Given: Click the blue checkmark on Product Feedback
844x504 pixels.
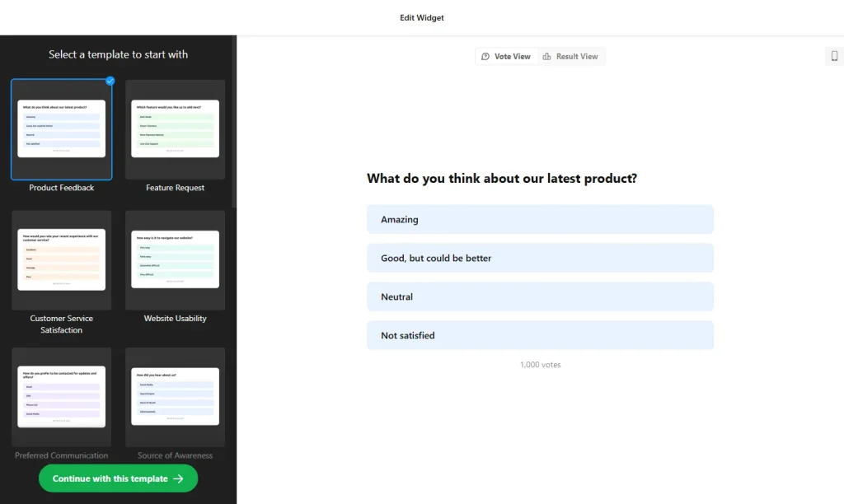Looking at the screenshot, I should click(x=110, y=82).
